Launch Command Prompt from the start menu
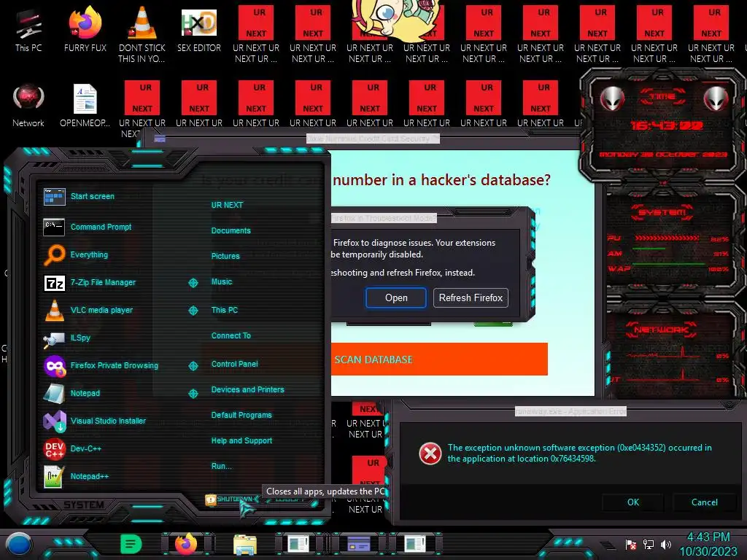The height and width of the screenshot is (560, 747). [101, 227]
